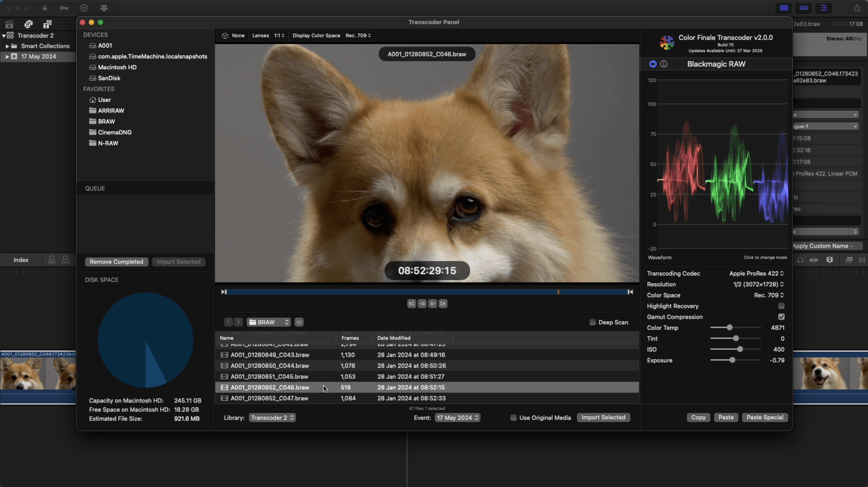Click the refresh folder icon beside BRAW
The image size is (868, 487).
[x=299, y=322]
